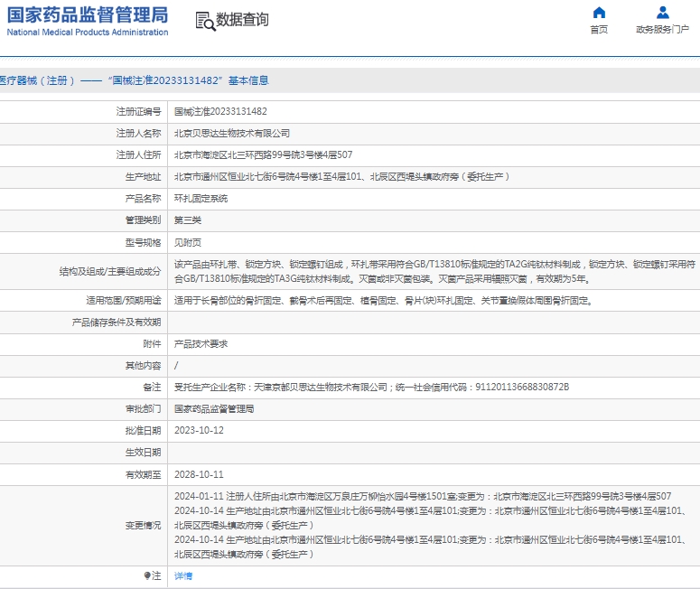Click the 首页 home icon
The image size is (700, 589).
click(599, 12)
